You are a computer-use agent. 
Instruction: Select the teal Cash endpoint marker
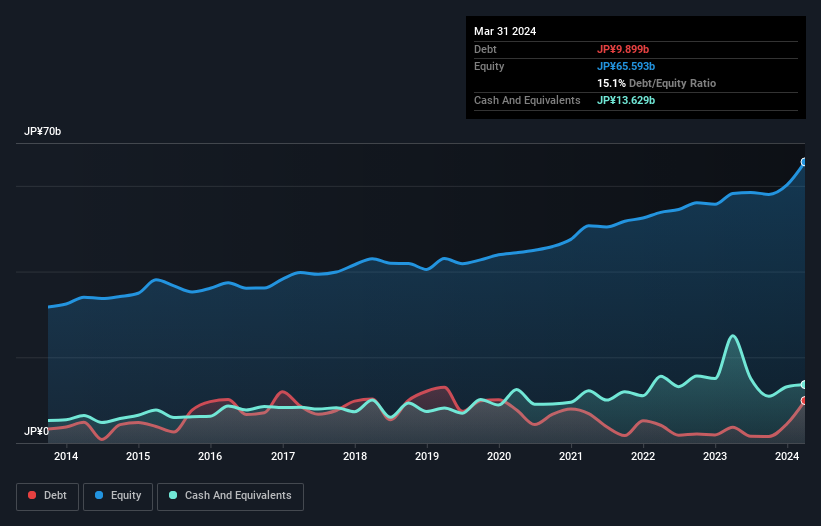click(804, 385)
